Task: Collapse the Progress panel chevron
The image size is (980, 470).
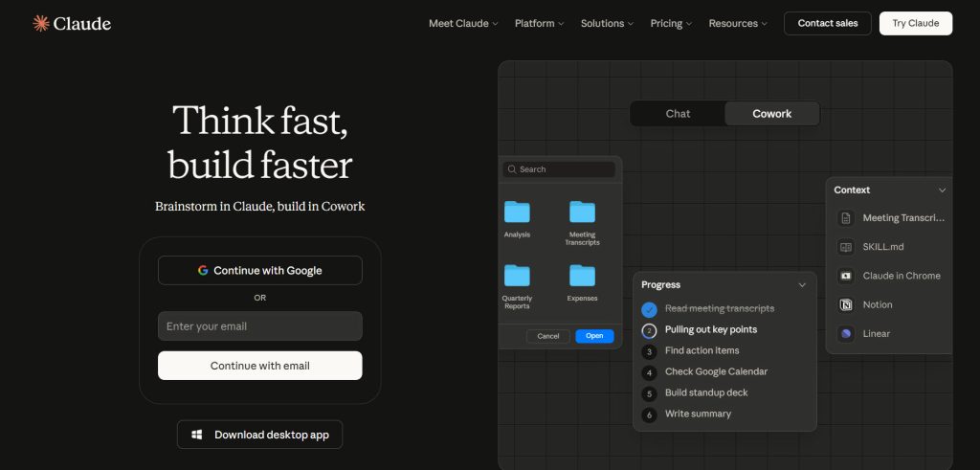Action: point(803,285)
